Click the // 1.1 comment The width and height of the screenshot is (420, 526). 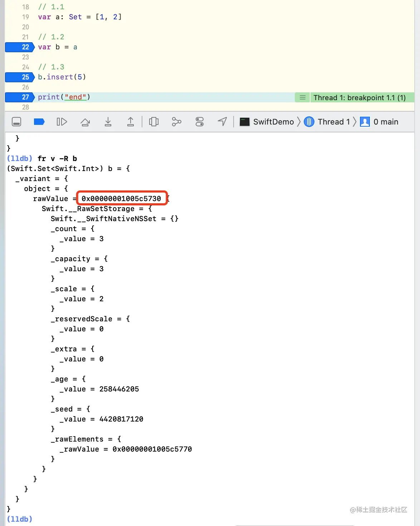pos(51,7)
